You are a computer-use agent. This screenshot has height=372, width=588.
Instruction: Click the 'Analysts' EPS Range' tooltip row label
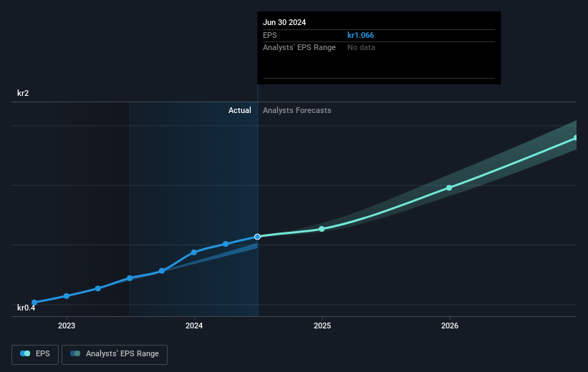click(x=299, y=48)
